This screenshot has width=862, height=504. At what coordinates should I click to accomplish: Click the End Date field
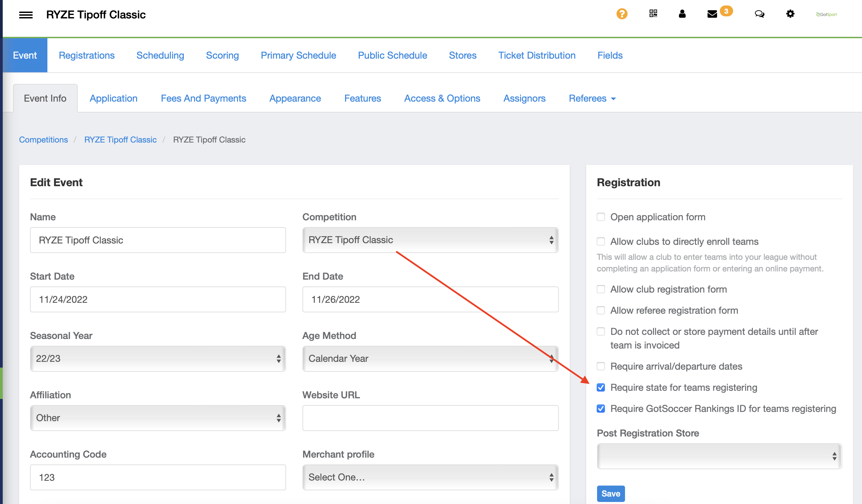(x=430, y=299)
